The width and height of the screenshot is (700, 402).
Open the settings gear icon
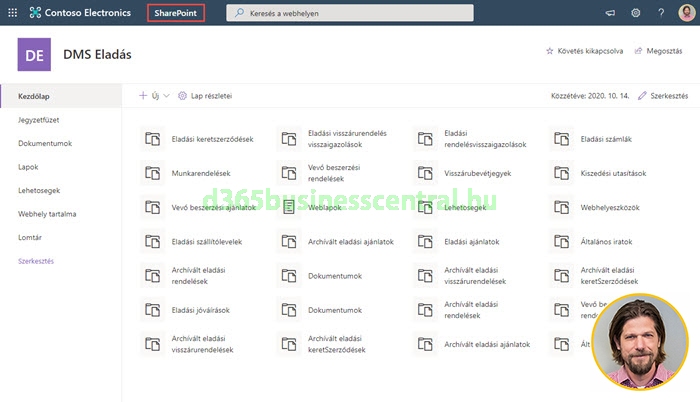coord(636,13)
